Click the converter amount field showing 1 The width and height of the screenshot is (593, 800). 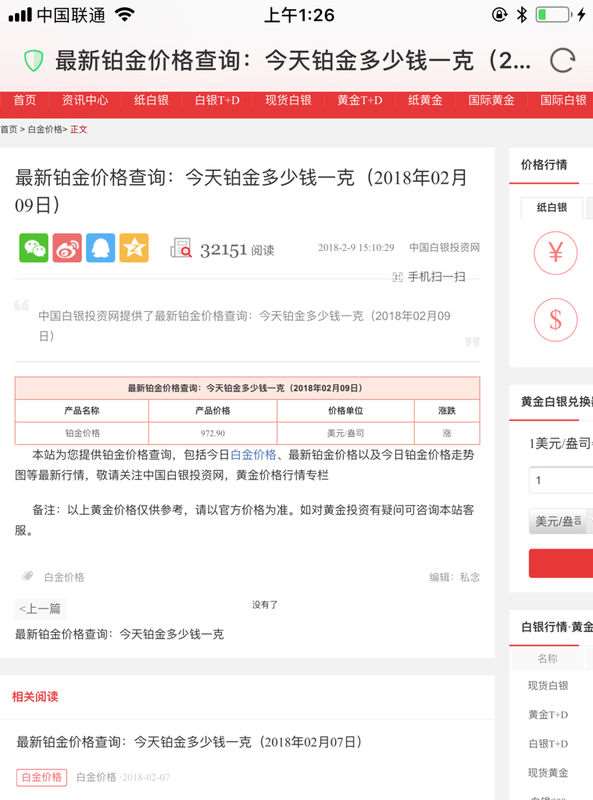pyautogui.click(x=560, y=480)
